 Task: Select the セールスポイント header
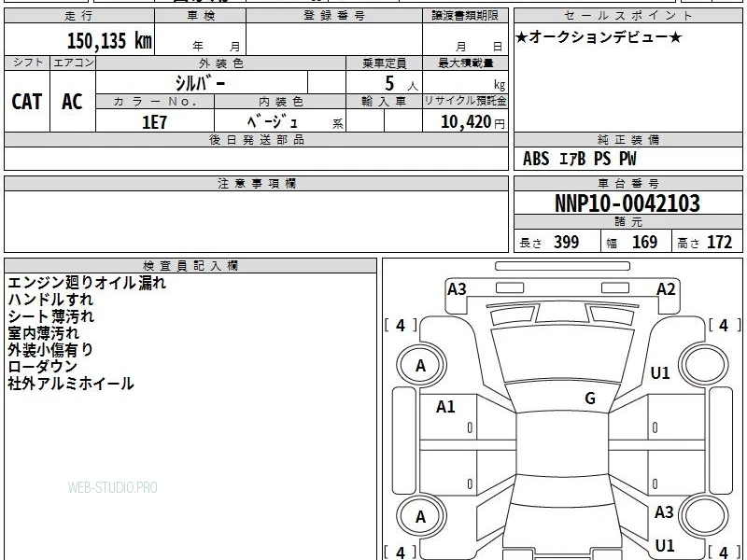pos(628,16)
